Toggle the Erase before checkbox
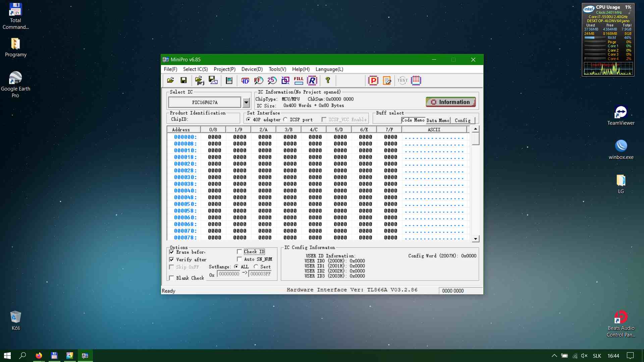This screenshot has height=362, width=644. (x=172, y=252)
